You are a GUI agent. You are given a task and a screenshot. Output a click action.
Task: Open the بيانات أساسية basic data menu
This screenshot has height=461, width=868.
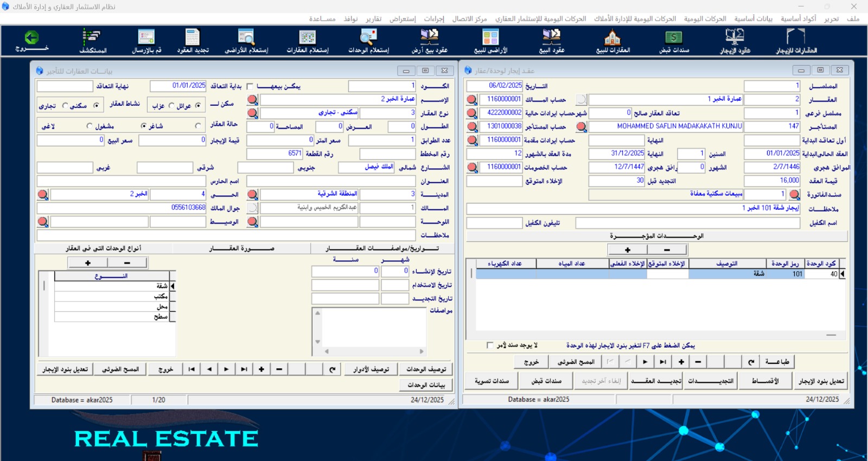point(753,18)
